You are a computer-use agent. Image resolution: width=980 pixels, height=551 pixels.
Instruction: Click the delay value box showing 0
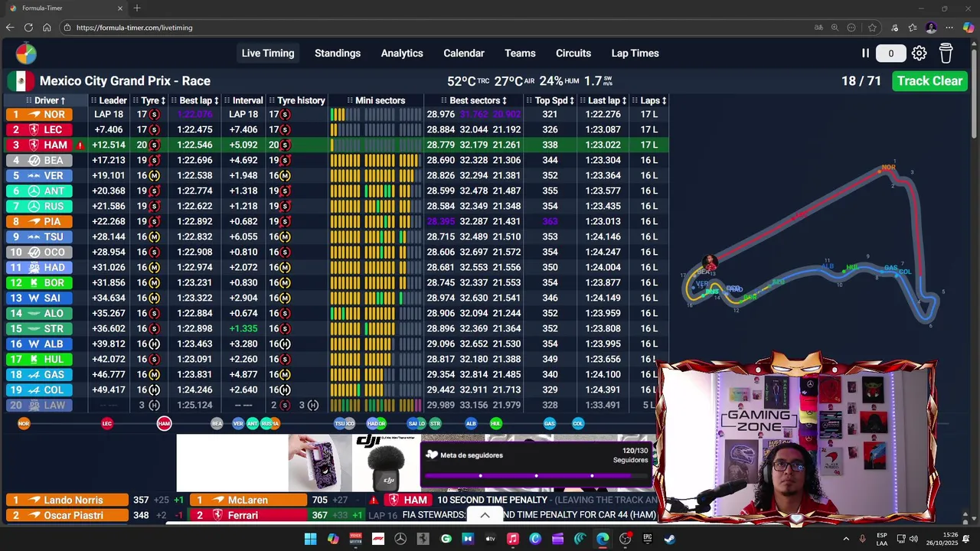[x=890, y=54]
